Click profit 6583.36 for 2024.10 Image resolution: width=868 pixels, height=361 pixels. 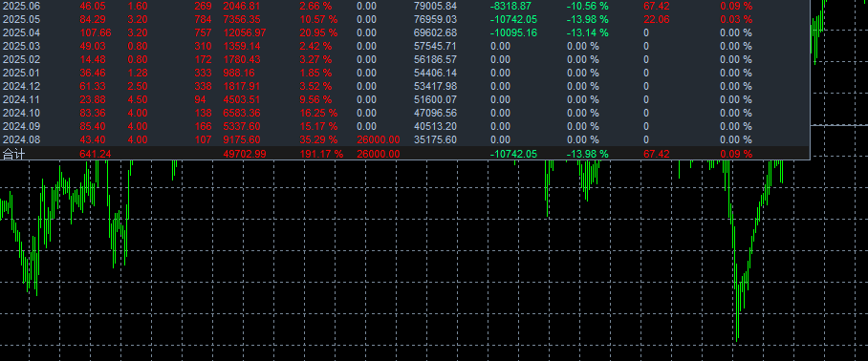tap(241, 113)
